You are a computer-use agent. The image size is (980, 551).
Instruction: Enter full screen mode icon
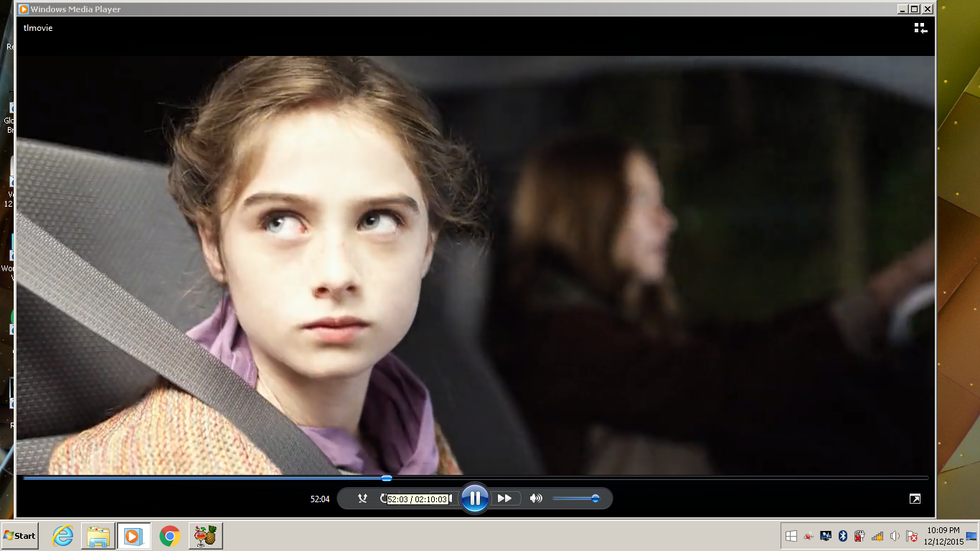(x=915, y=499)
